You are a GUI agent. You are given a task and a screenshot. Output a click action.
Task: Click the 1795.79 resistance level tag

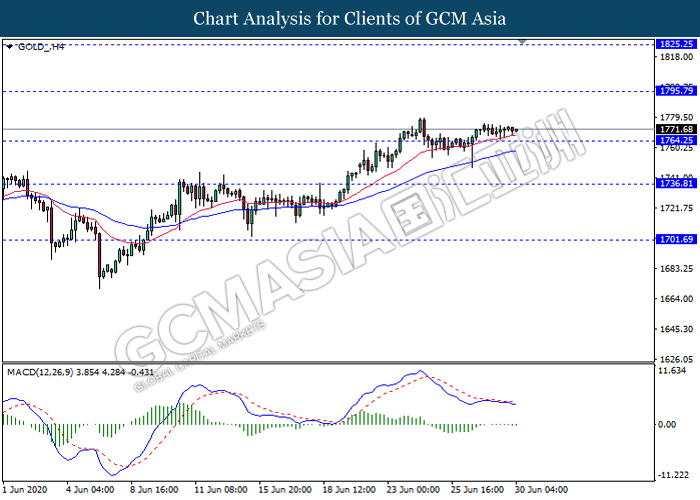pos(676,91)
